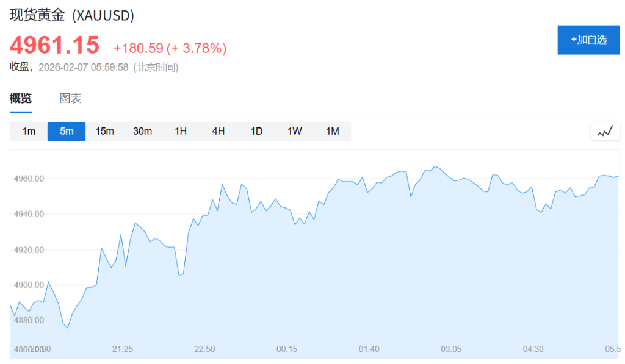Show the 1D daily chart
Image resolution: width=625 pixels, height=364 pixels.
pos(256,131)
